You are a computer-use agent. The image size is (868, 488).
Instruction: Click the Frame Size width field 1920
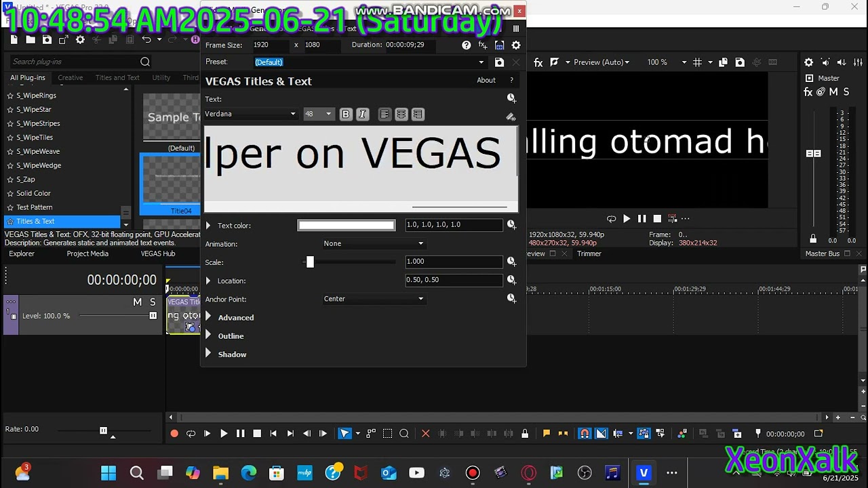pyautogui.click(x=271, y=45)
